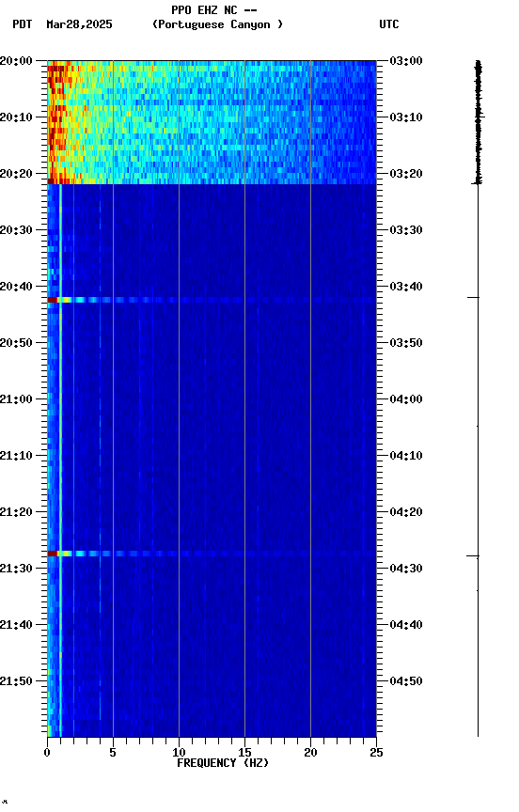Click the '04:30' UTC time label
This screenshot has width=519, height=812.
tap(406, 570)
